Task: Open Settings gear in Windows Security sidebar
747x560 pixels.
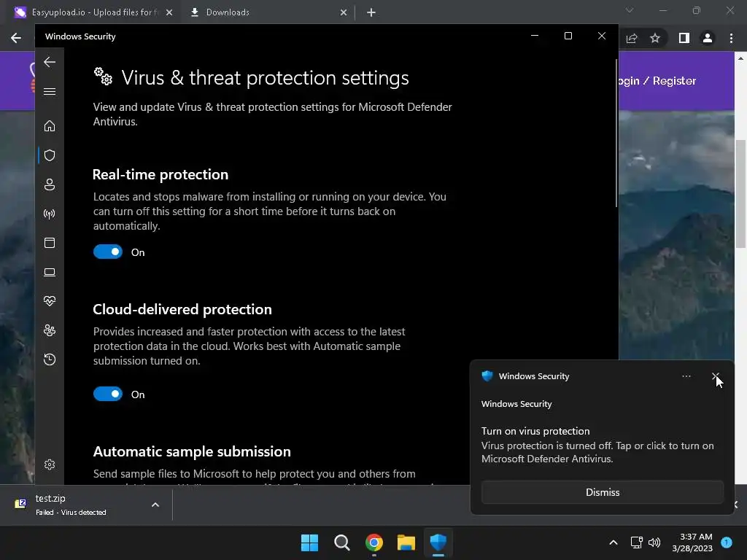Action: tap(50, 464)
